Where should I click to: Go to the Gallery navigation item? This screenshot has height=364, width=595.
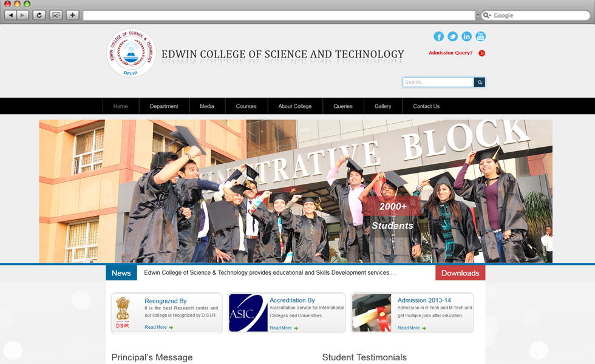coord(382,106)
